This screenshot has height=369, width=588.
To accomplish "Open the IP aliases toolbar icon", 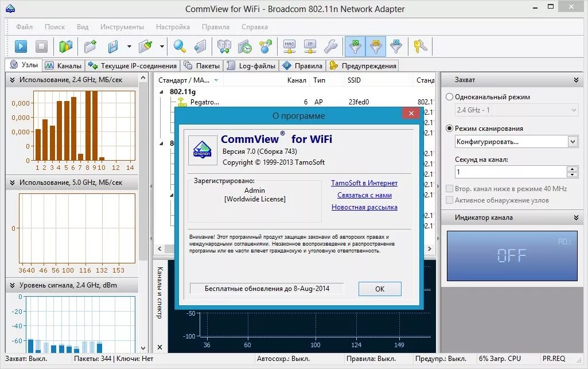I will coord(310,46).
